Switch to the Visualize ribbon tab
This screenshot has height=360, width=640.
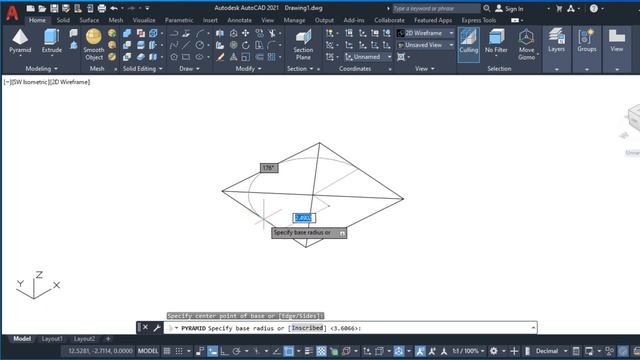[144, 20]
